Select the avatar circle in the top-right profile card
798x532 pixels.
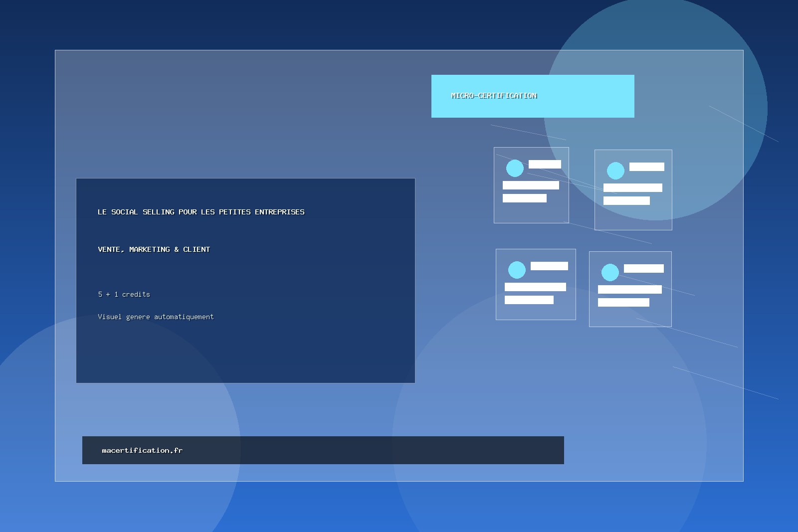(615, 171)
